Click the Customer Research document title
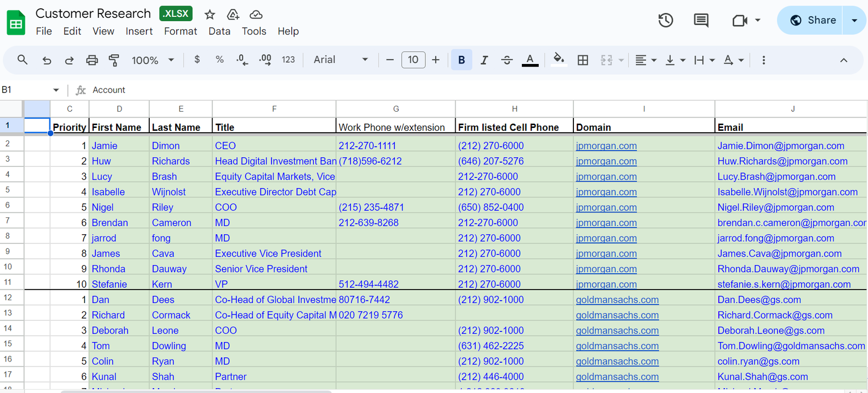Image resolution: width=868 pixels, height=393 pixels. (93, 14)
